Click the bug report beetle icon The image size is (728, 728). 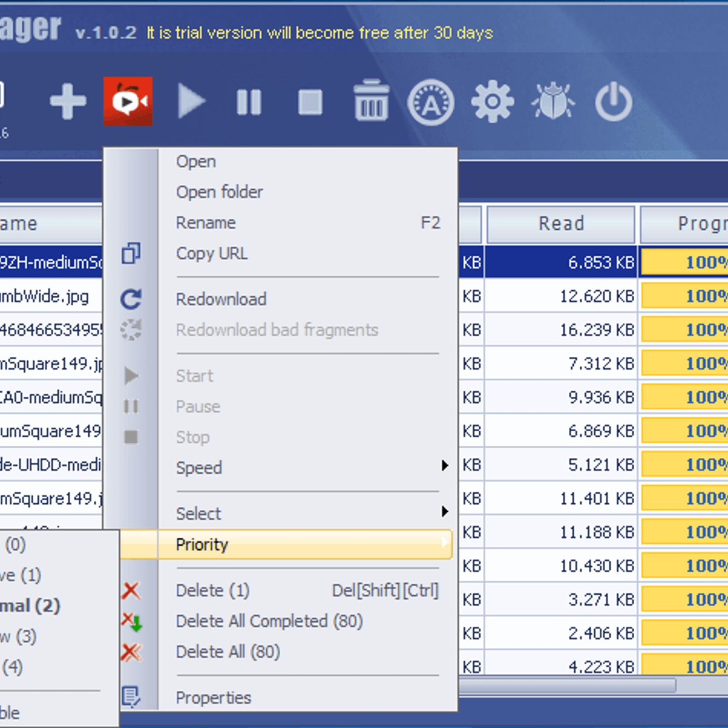pos(553,101)
